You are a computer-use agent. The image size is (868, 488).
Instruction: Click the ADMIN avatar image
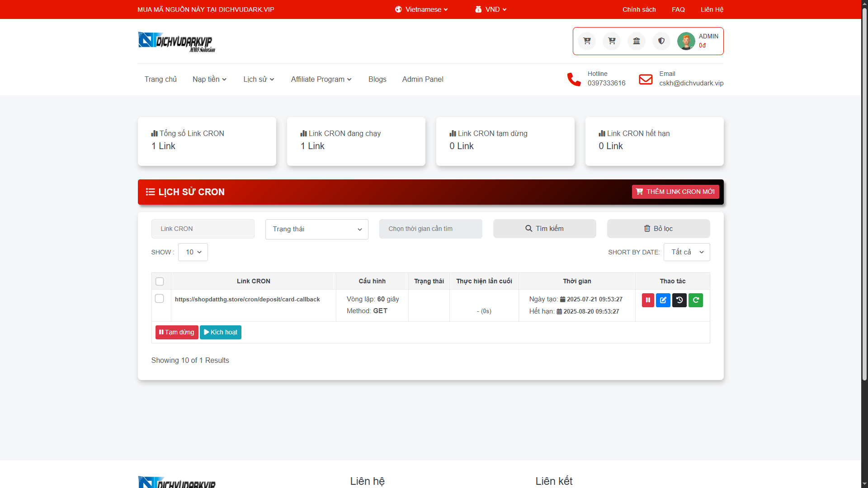tap(686, 41)
